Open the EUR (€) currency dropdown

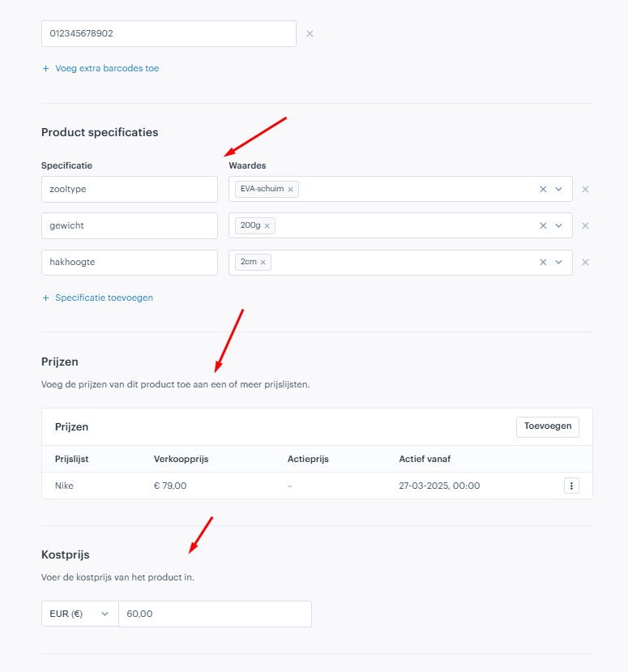pyautogui.click(x=80, y=614)
